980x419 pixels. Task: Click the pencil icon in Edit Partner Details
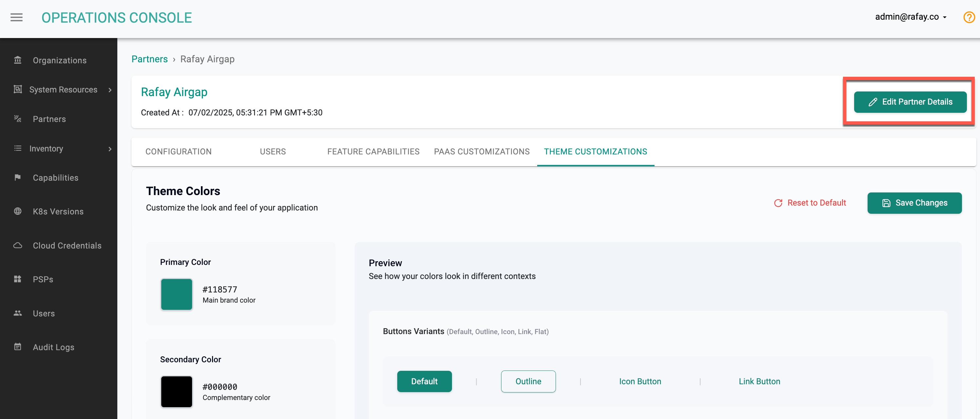click(873, 102)
